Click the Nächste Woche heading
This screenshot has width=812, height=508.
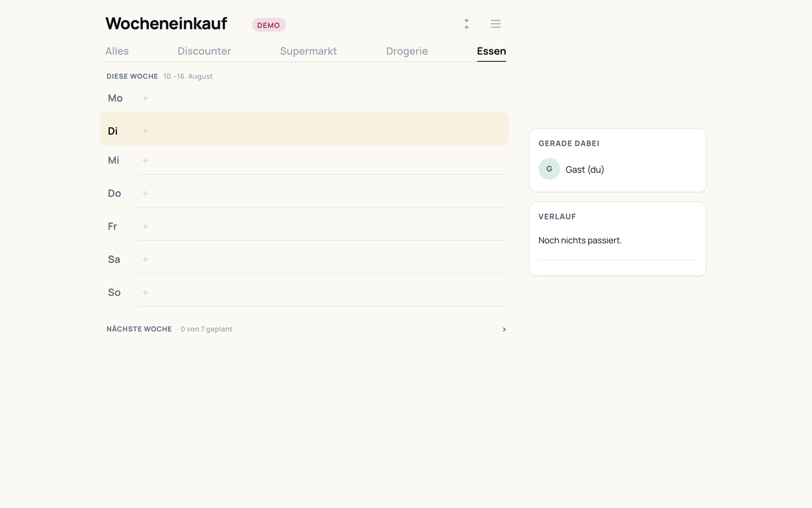[x=139, y=329]
